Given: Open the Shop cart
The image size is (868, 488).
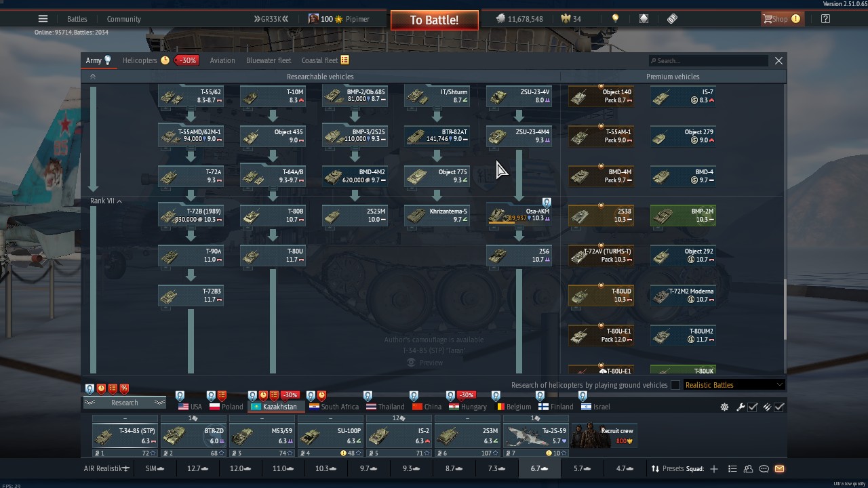Looking at the screenshot, I should pyautogui.click(x=775, y=19).
